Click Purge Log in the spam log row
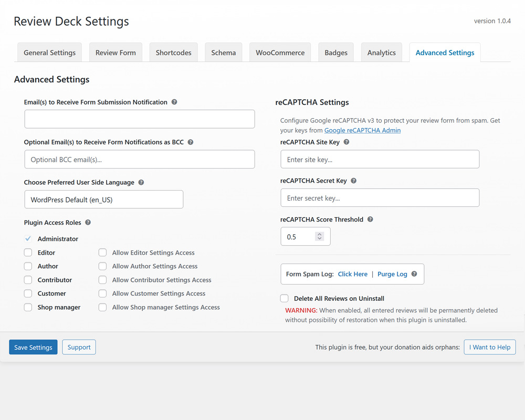 click(x=392, y=274)
